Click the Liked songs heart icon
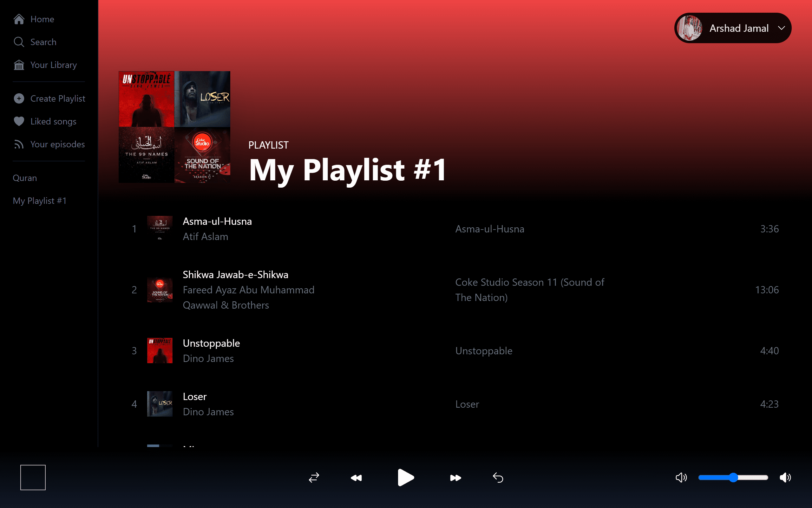 pyautogui.click(x=19, y=121)
